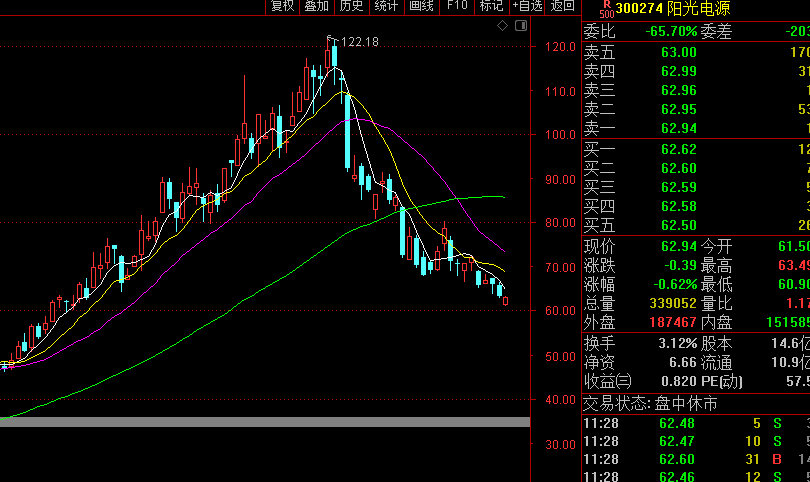Click the 122.18 peak price label
Screen dimensions: 810x482
click(360, 42)
